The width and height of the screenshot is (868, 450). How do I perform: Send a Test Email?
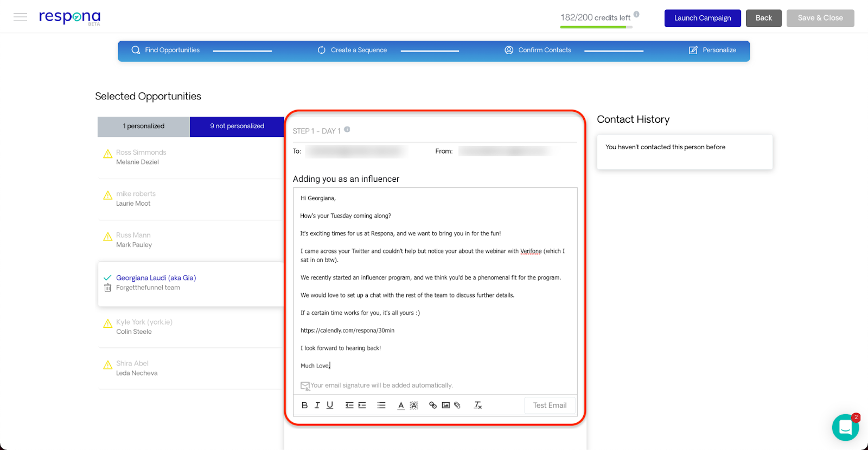[550, 405]
